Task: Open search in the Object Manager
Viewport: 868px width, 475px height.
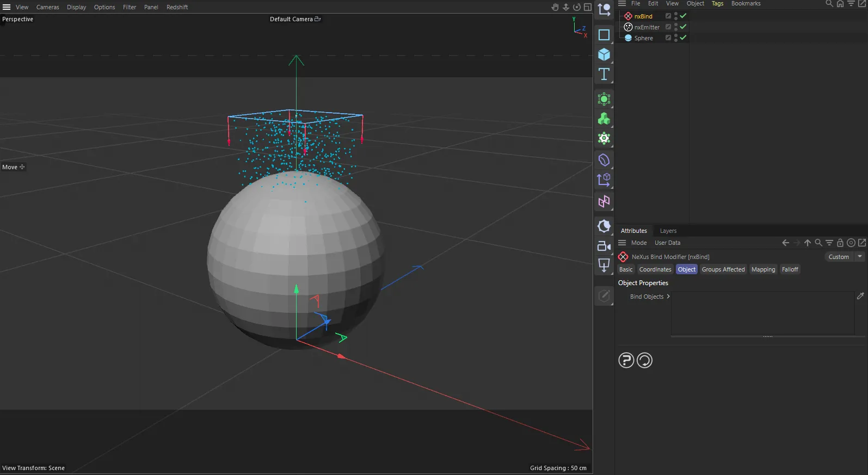Action: click(x=829, y=4)
